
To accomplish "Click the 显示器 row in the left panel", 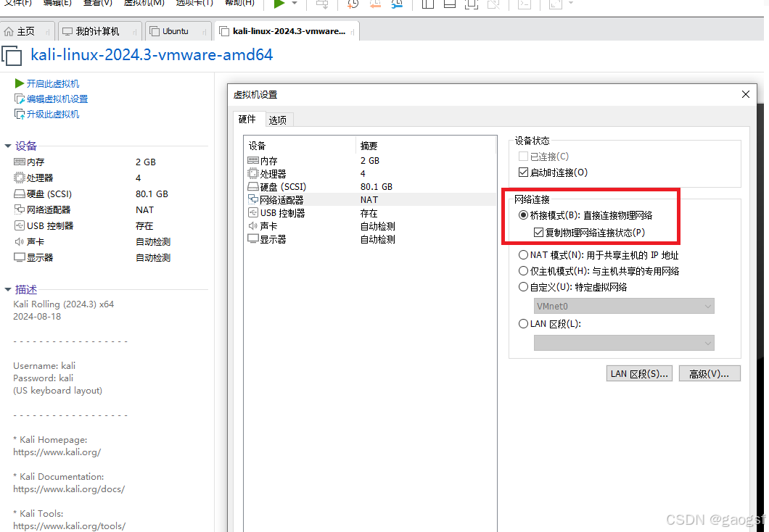I will coord(93,258).
